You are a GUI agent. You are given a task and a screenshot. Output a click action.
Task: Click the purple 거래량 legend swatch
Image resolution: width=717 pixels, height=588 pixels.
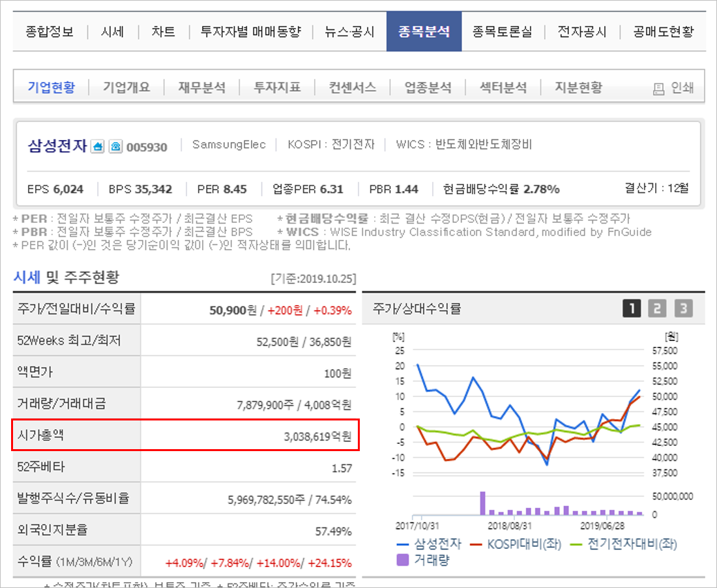pyautogui.click(x=402, y=560)
